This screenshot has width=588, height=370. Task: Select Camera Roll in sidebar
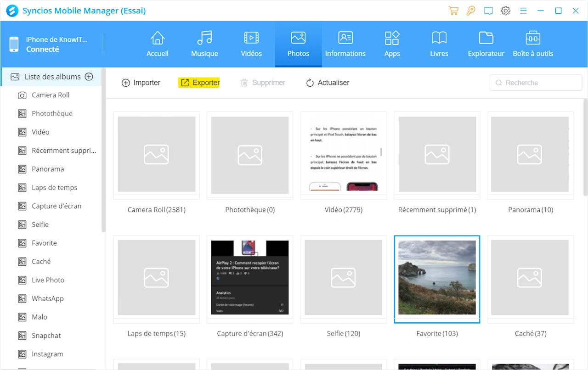click(51, 95)
